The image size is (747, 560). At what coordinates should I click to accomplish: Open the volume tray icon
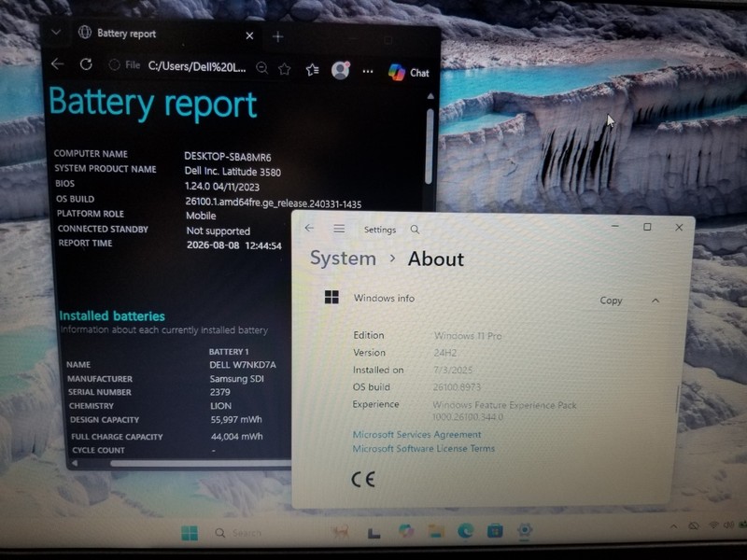(x=728, y=525)
